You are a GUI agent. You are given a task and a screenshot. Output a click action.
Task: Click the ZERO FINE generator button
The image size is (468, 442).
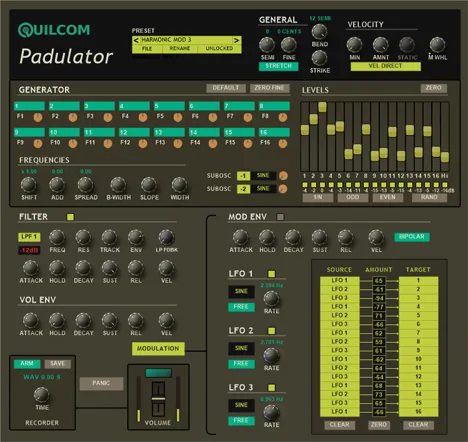(x=269, y=88)
